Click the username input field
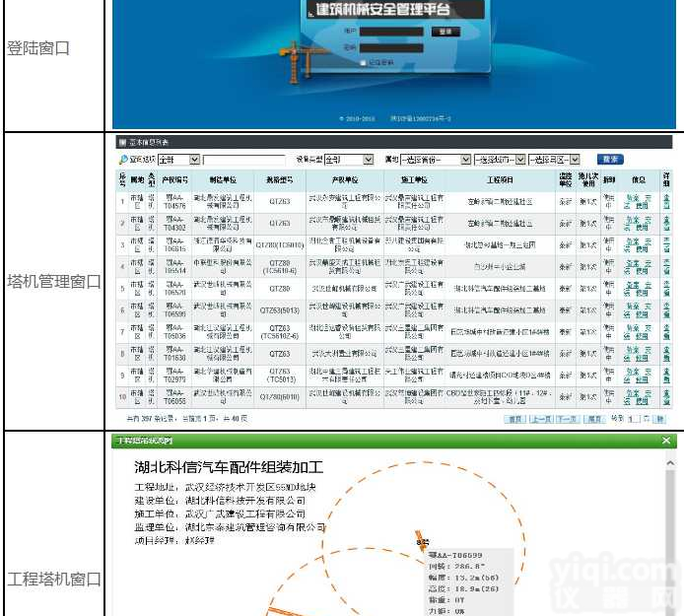 pyautogui.click(x=392, y=32)
